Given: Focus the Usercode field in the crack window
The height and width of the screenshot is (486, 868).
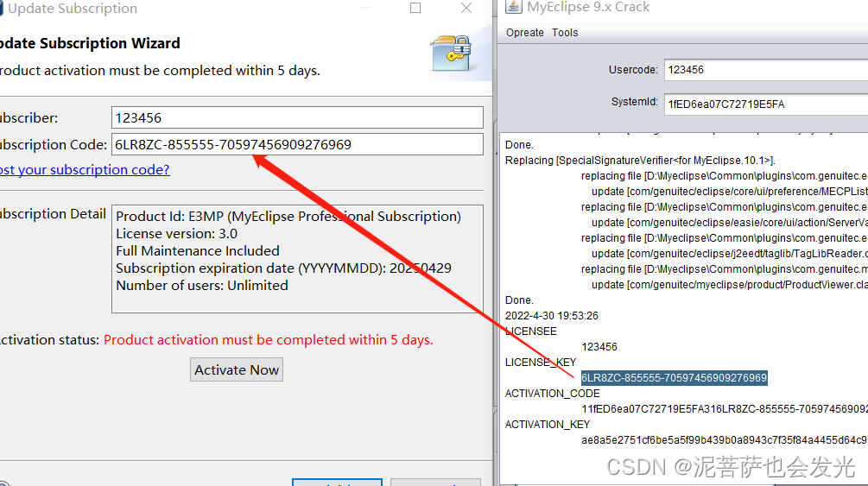Looking at the screenshot, I should coord(766,70).
